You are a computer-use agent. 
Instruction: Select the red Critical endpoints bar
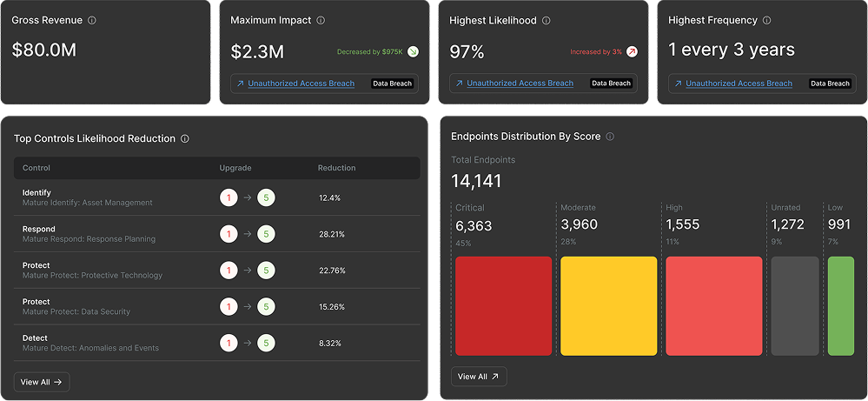pyautogui.click(x=503, y=305)
